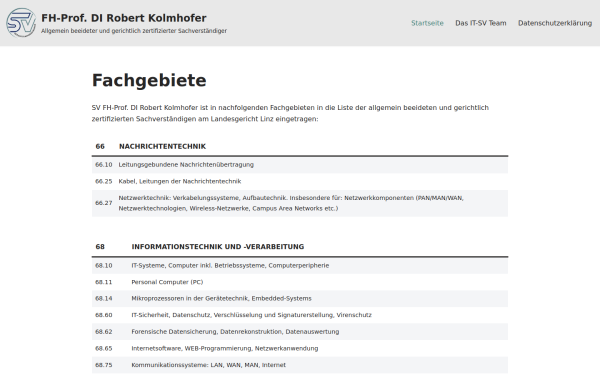The width and height of the screenshot is (600, 375).
Task: Select the cell 66.10
Action: click(104, 165)
